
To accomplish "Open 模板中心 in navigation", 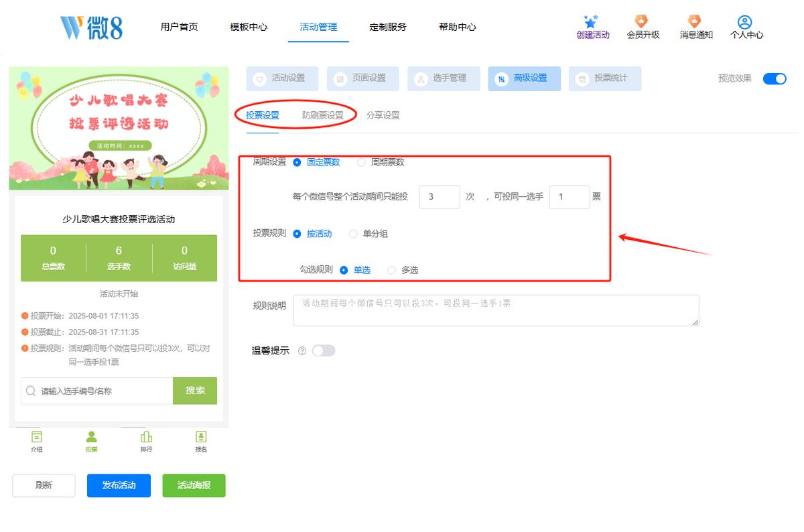I will (249, 27).
